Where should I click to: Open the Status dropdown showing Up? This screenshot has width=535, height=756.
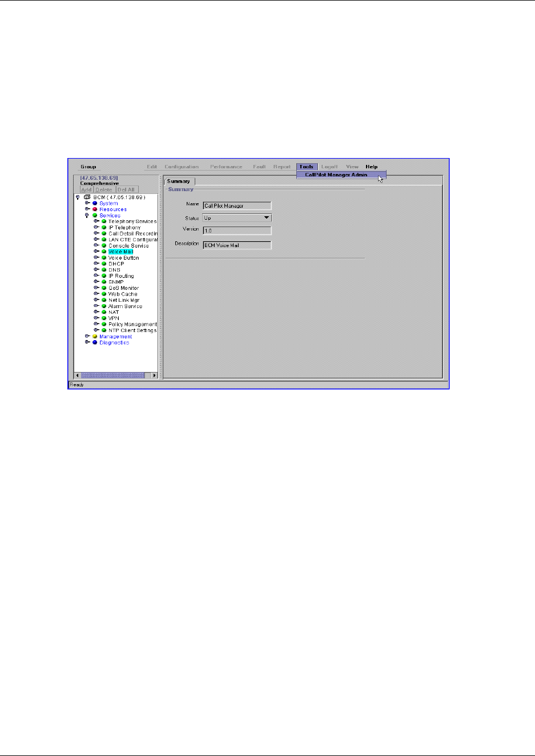237,218
